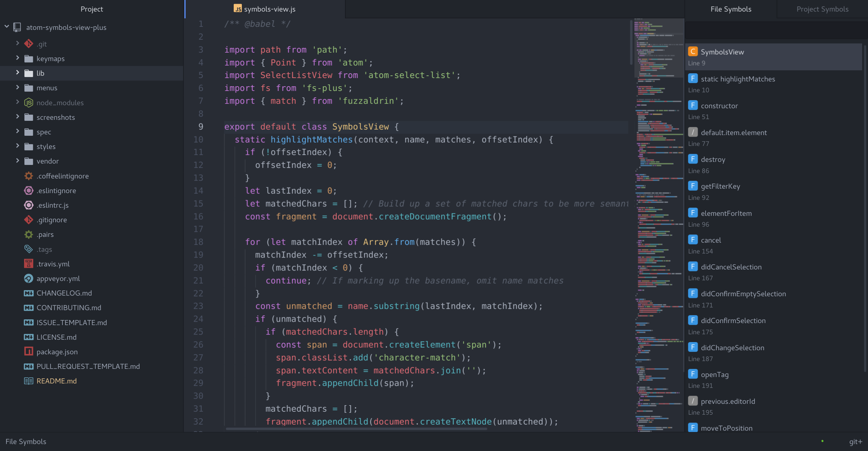Expand the keymaps folder chevron
Image resolution: width=868 pixels, height=451 pixels.
[x=18, y=58]
